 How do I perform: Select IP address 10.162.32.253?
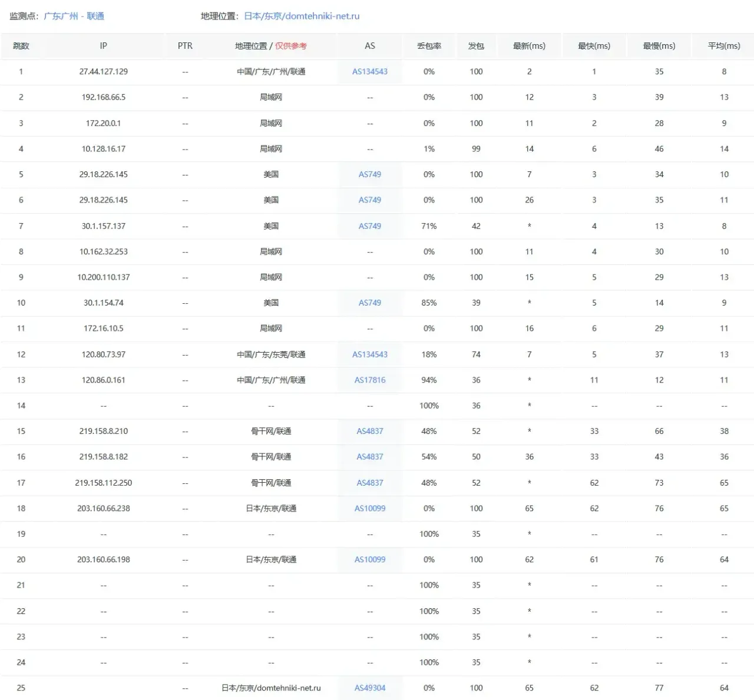click(104, 251)
